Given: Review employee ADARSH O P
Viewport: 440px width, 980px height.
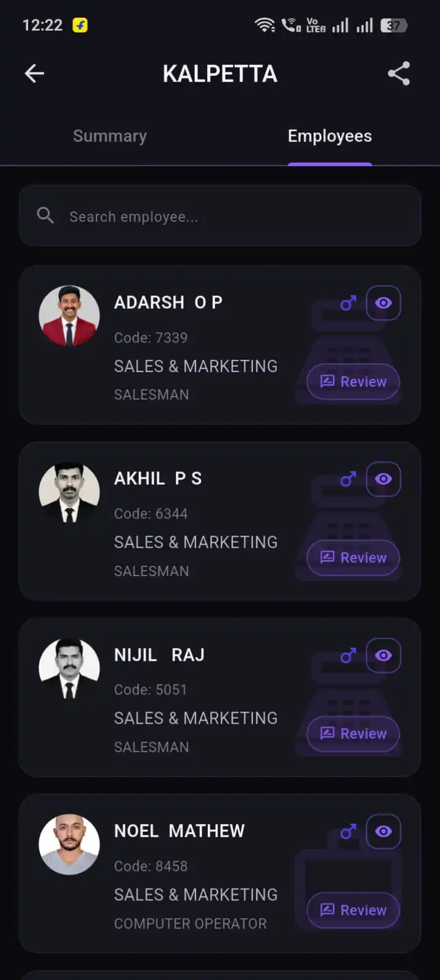Looking at the screenshot, I should click(354, 381).
